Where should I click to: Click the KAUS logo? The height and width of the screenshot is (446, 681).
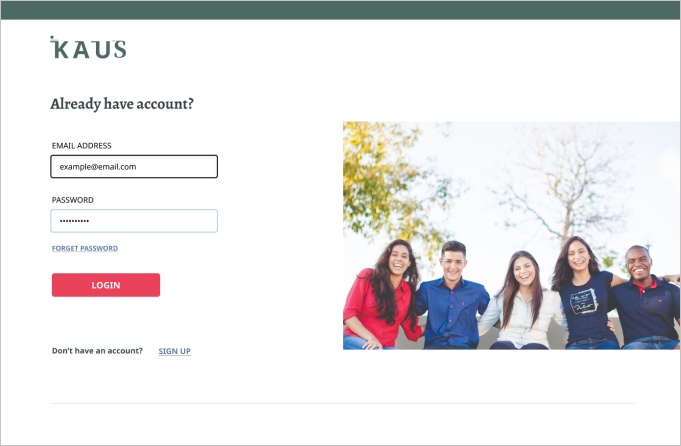(88, 47)
